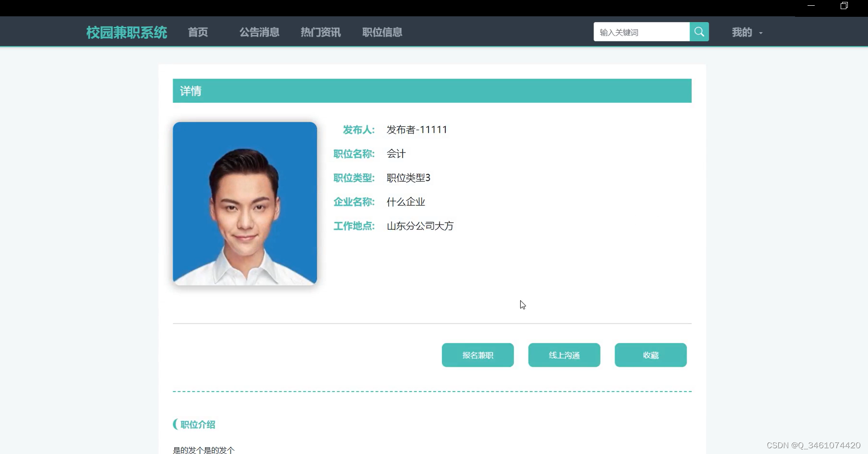Go to the 首页 nav item
This screenshot has width=868, height=454.
(x=198, y=32)
